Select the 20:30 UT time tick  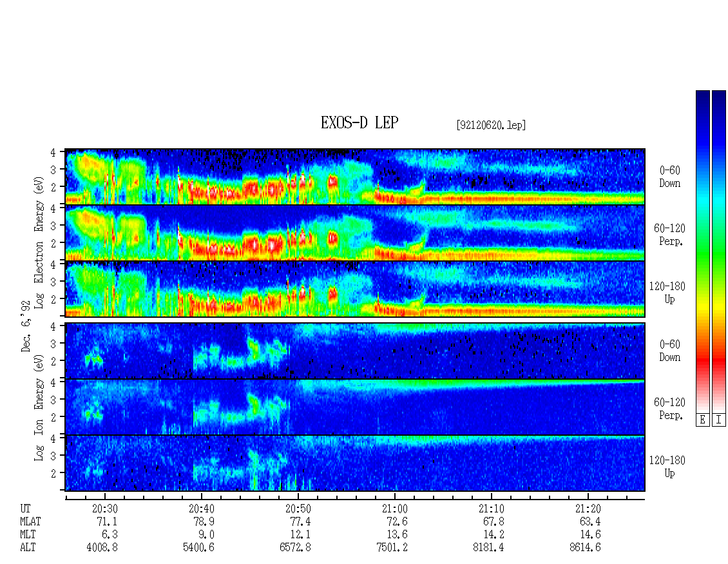point(105,509)
